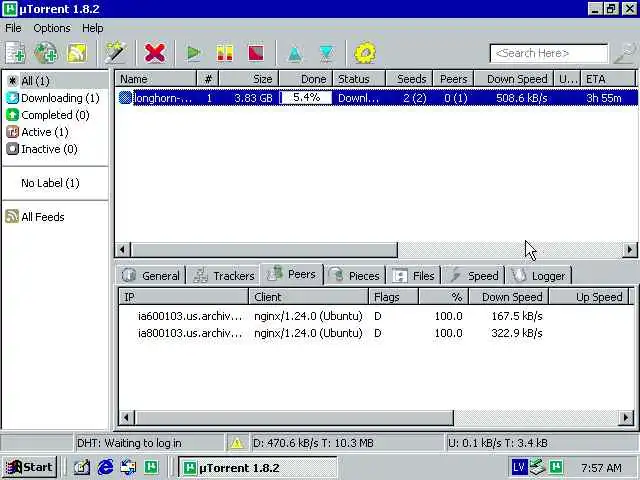Screen dimensions: 640x480
Task: Sort peers by % column header
Action: (x=444, y=297)
